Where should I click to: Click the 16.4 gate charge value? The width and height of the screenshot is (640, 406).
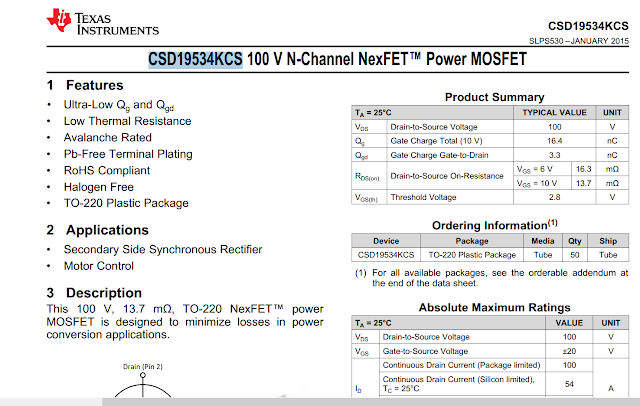click(554, 141)
